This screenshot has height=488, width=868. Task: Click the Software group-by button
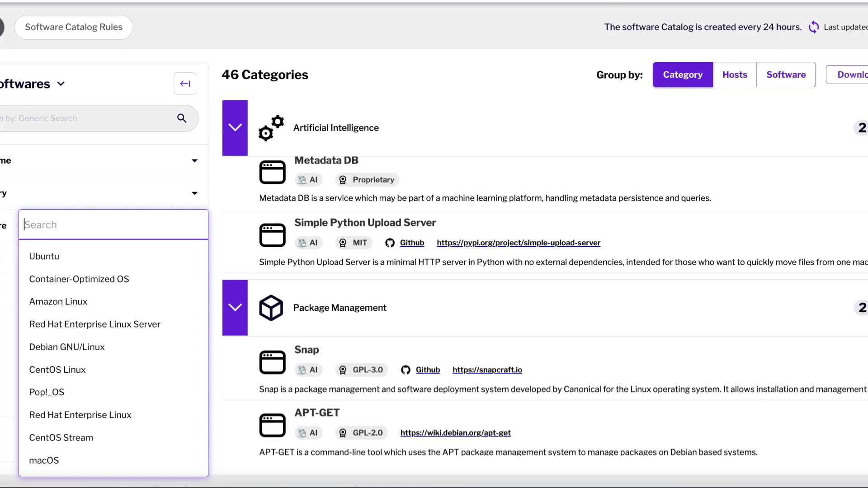[x=786, y=75]
